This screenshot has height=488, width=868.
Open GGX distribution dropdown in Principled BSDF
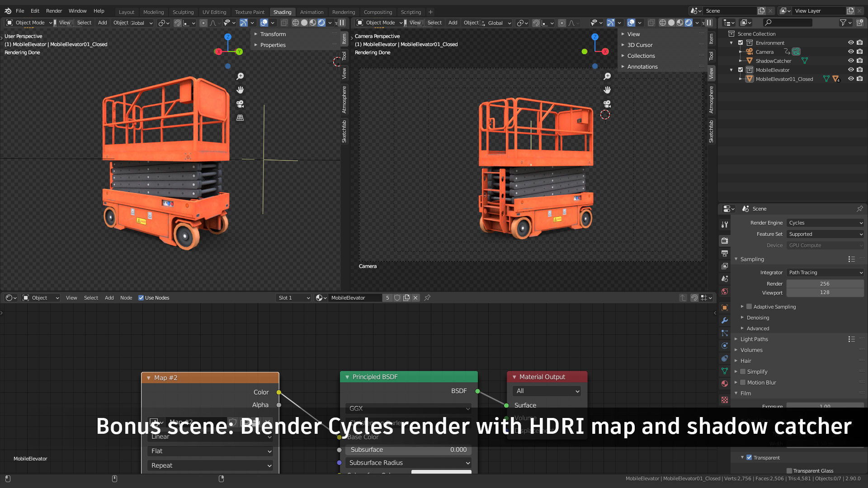[x=408, y=408]
